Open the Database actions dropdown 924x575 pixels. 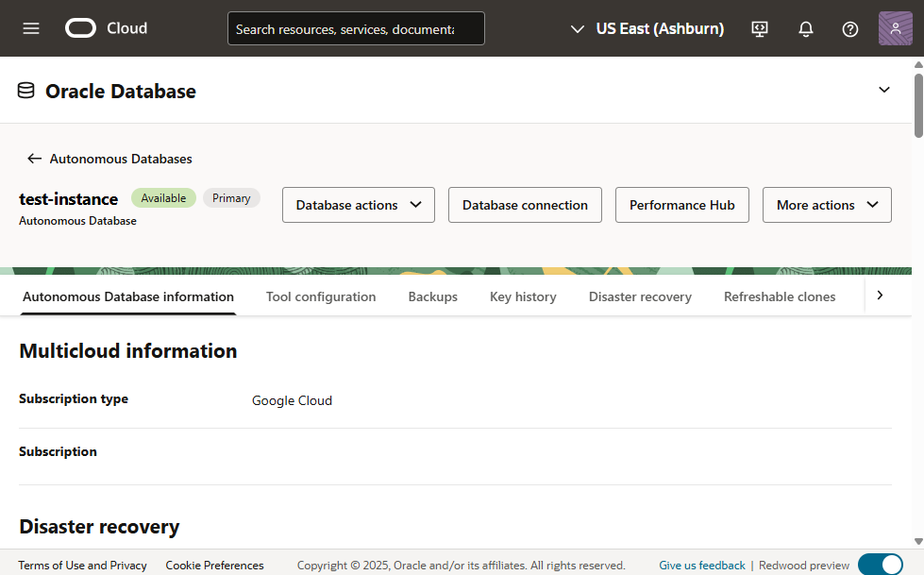pos(358,205)
